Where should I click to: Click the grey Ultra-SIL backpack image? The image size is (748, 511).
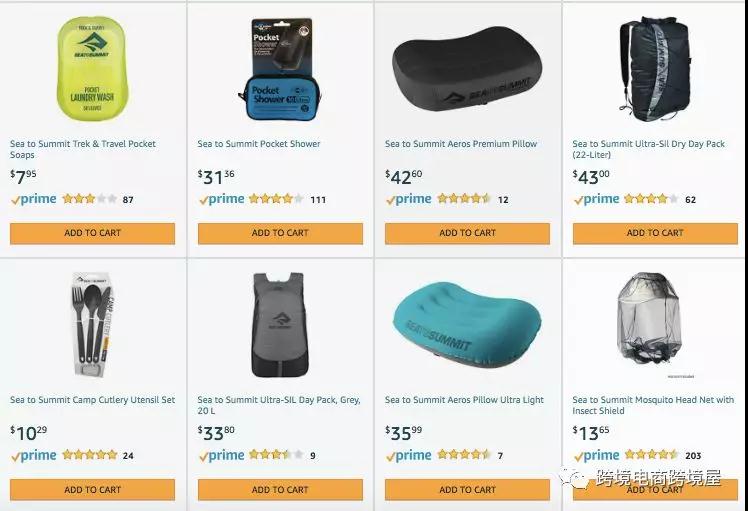[280, 325]
